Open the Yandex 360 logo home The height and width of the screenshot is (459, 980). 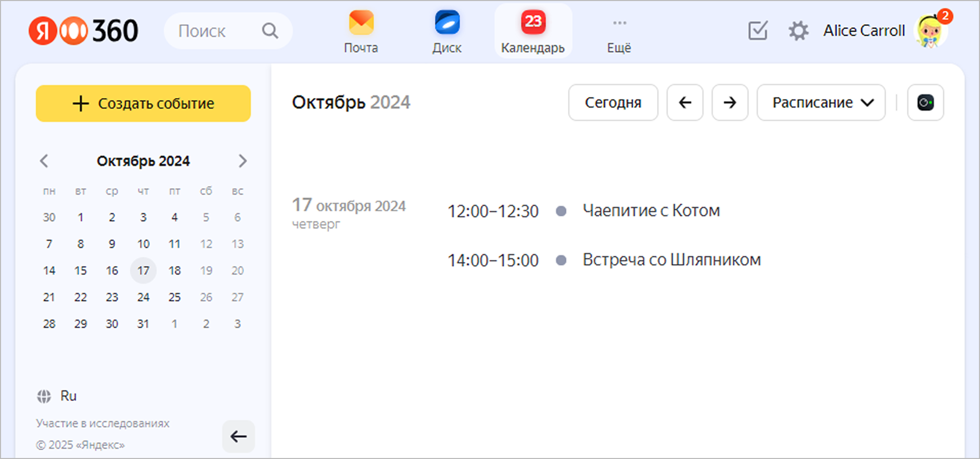click(x=83, y=31)
